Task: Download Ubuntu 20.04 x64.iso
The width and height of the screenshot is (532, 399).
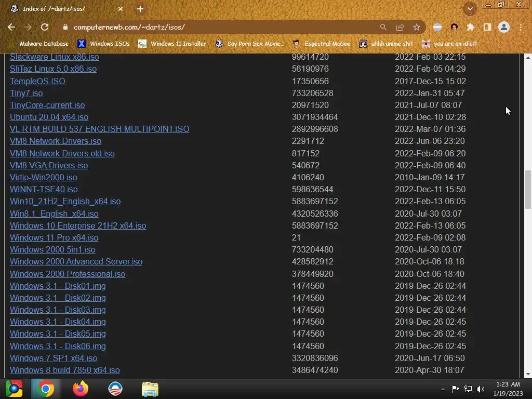Action: [49, 117]
